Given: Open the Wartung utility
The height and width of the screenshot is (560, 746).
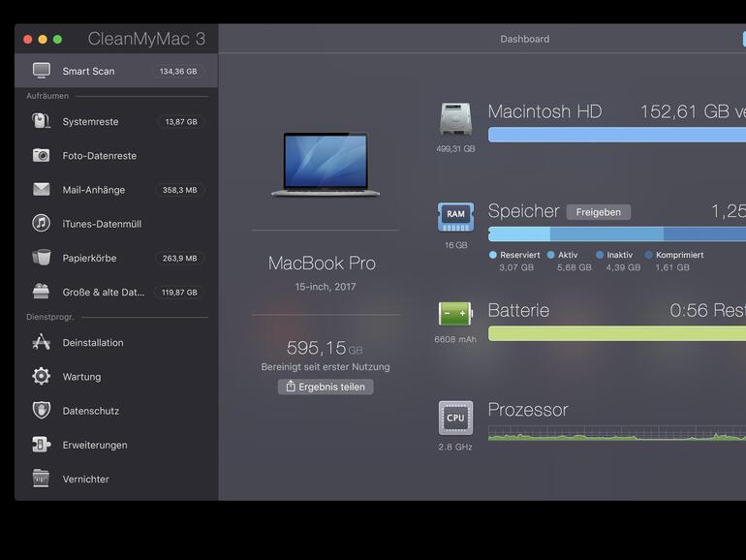Looking at the screenshot, I should [116, 377].
